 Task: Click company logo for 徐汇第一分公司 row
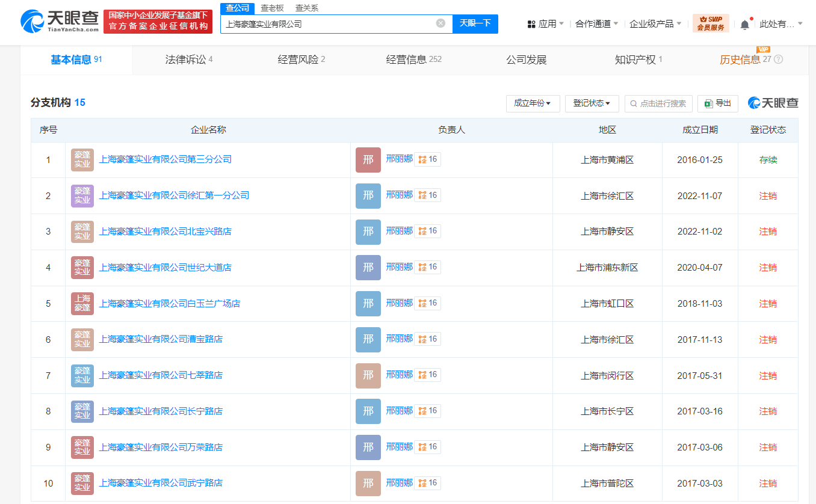point(82,195)
